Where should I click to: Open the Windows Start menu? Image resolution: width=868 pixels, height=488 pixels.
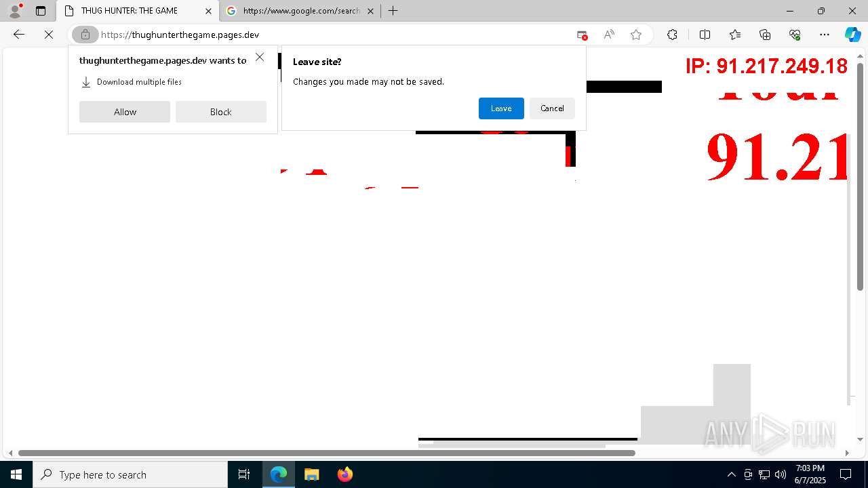pos(16,474)
